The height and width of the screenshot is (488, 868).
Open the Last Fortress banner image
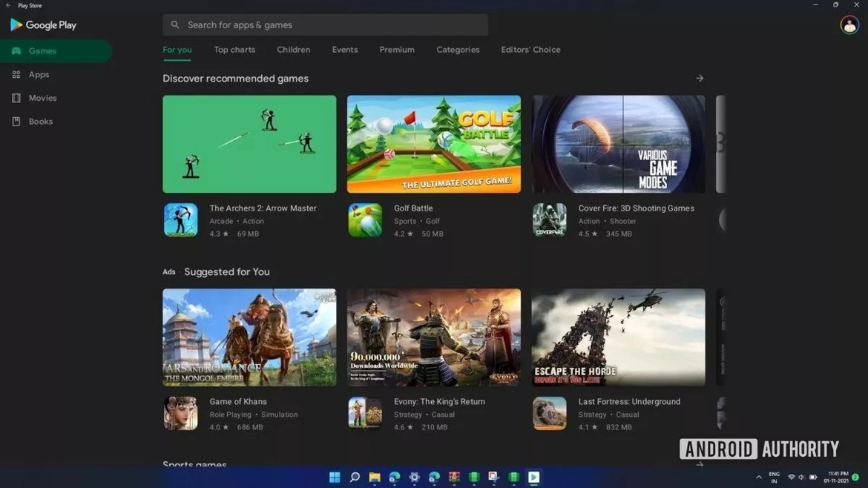click(618, 337)
